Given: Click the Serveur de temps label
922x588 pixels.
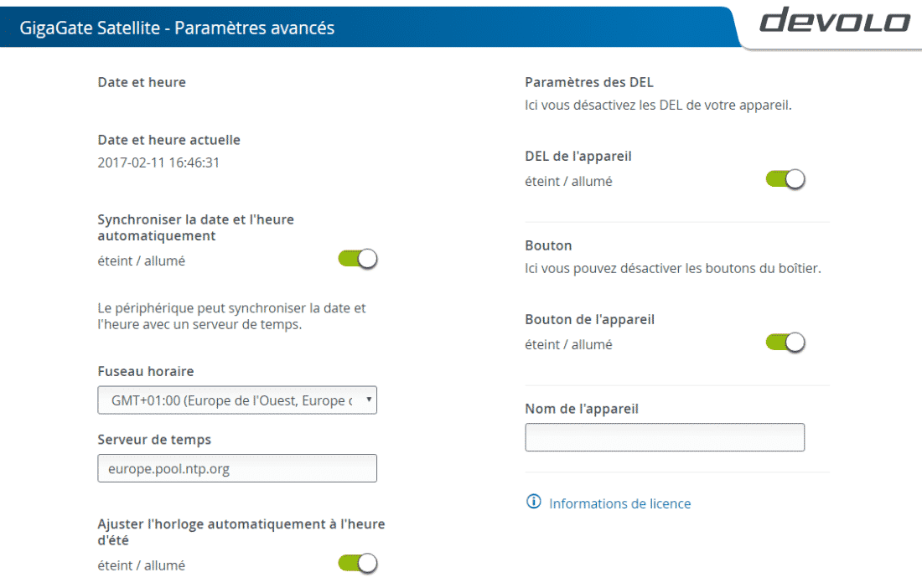Looking at the screenshot, I should click(x=154, y=439).
